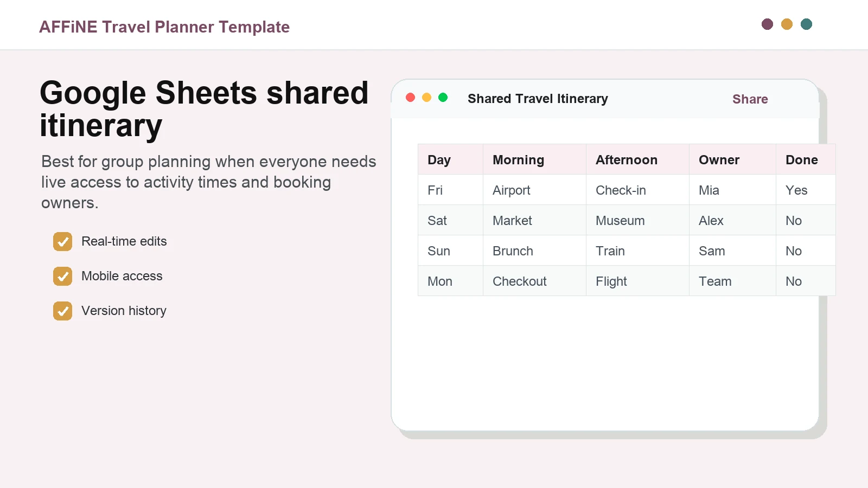868x488 pixels.
Task: Click the orange dot in the header
Action: pos(787,24)
